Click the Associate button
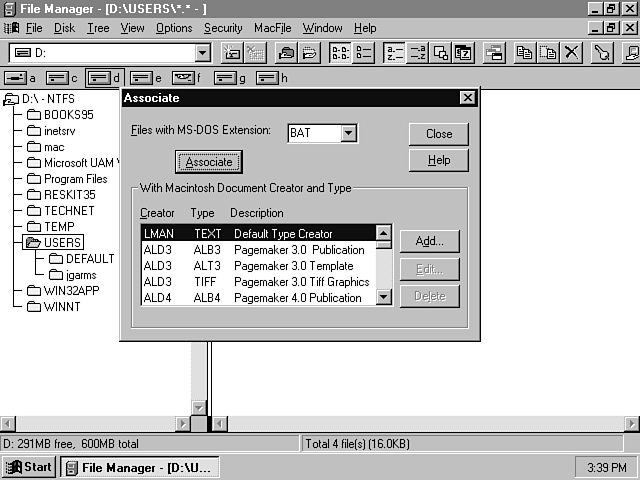Image resolution: width=640 pixels, height=480 pixels. (x=209, y=162)
